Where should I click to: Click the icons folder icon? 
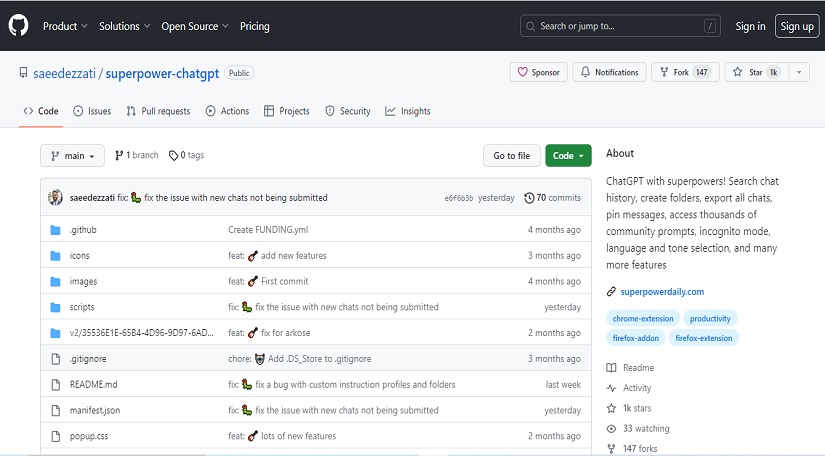point(55,256)
